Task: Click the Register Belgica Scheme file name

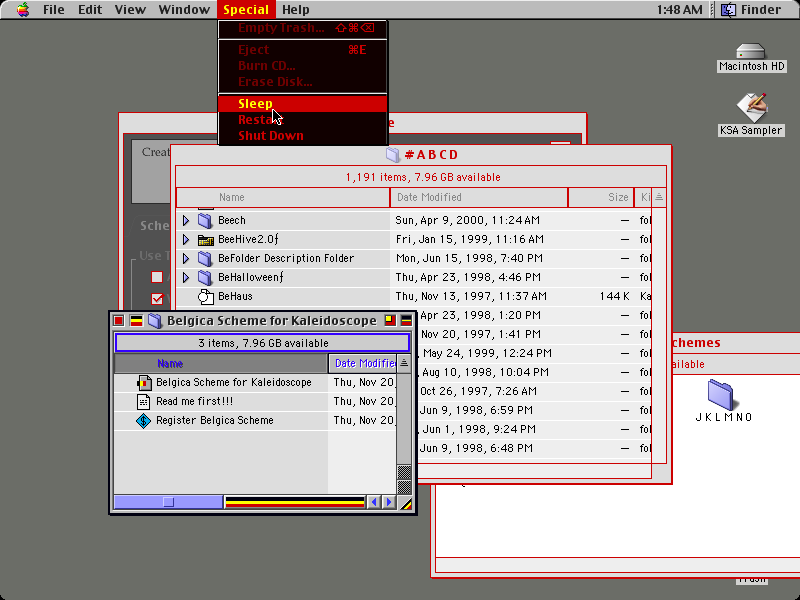Action: click(215, 420)
